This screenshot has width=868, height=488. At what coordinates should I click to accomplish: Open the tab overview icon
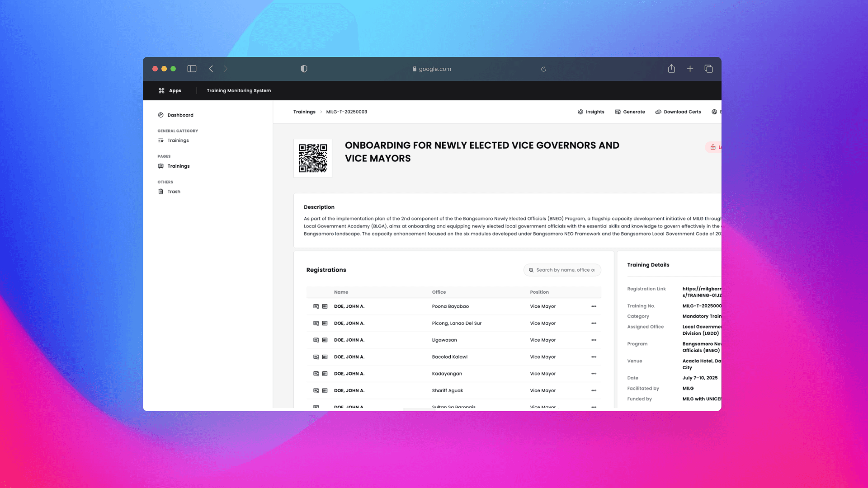click(708, 69)
